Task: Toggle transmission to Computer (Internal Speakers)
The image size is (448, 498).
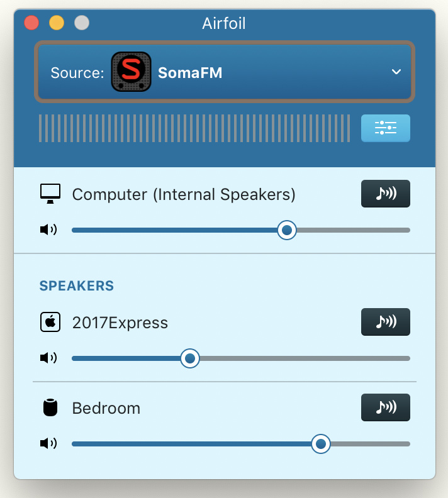Action: point(386,194)
